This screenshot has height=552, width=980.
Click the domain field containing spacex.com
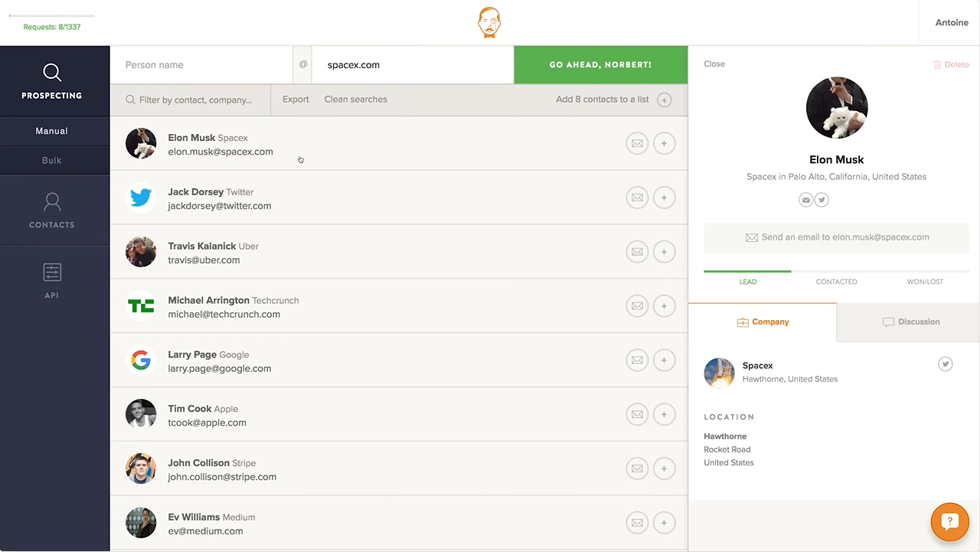pyautogui.click(x=413, y=65)
